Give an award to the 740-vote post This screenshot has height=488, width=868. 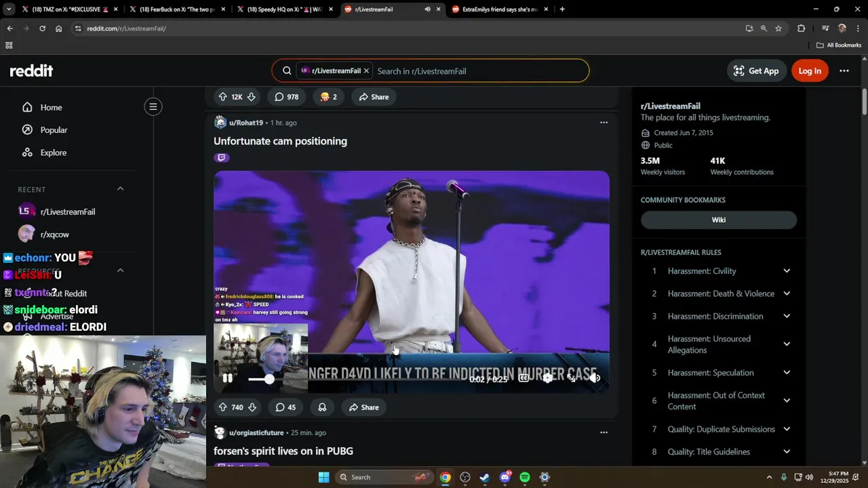(x=322, y=407)
